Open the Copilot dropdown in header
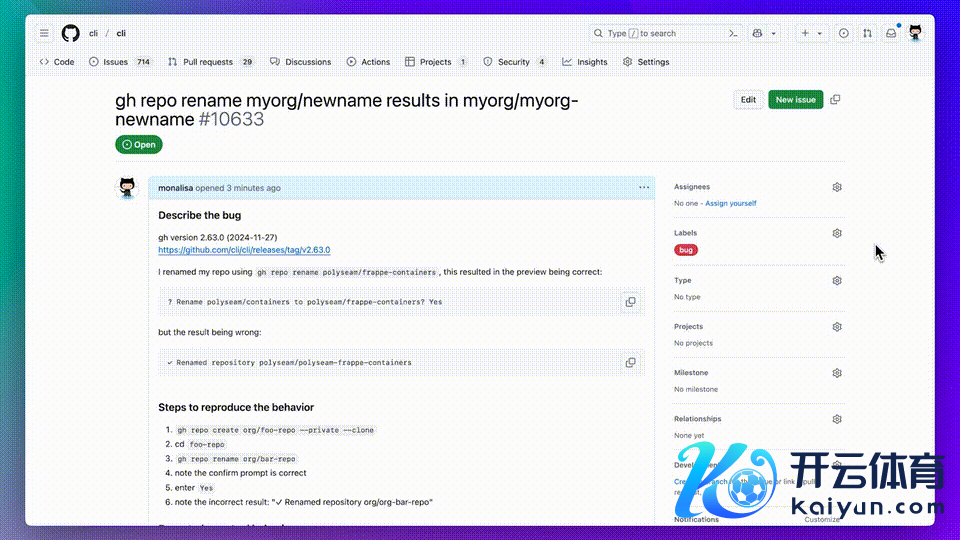Image resolution: width=960 pixels, height=540 pixels. point(765,33)
